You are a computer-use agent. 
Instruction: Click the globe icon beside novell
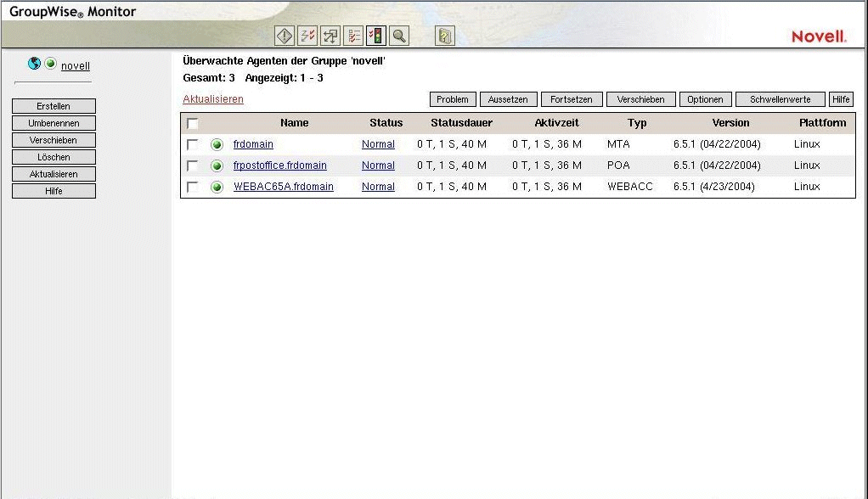click(34, 63)
